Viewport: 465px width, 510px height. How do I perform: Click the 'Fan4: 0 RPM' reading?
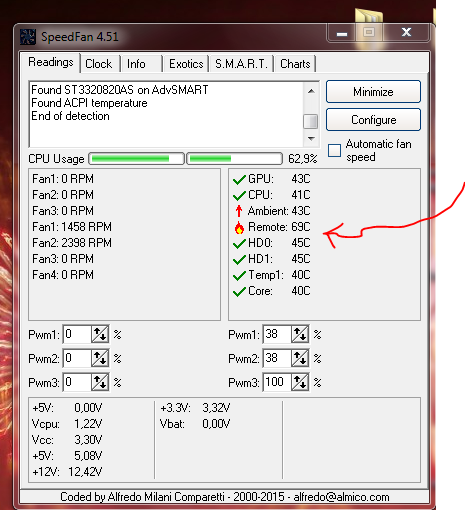(x=63, y=275)
